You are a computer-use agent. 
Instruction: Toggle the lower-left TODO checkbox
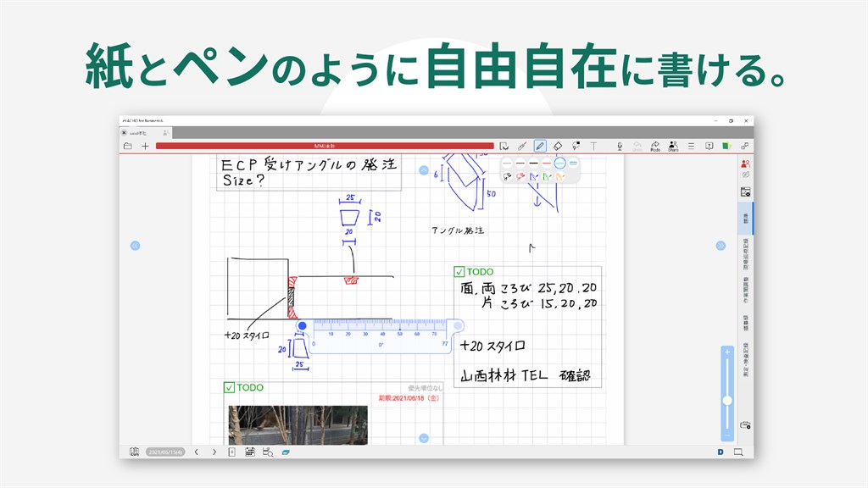pyautogui.click(x=229, y=387)
